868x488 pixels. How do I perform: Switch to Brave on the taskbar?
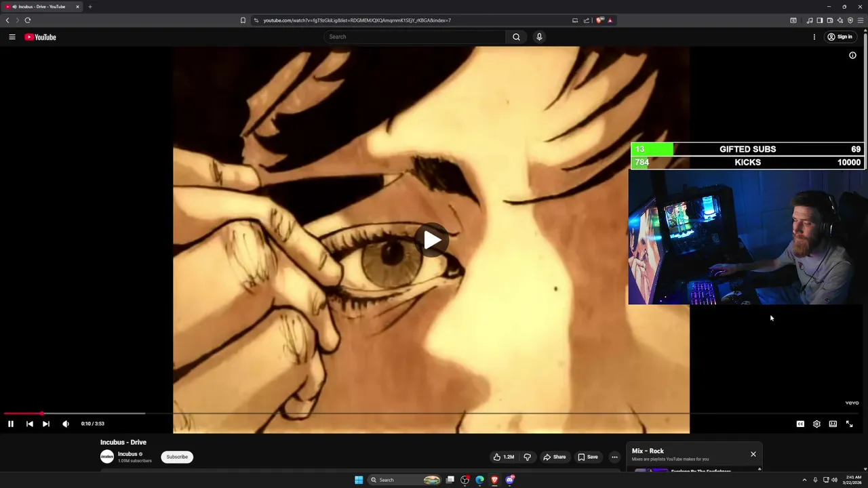494,480
